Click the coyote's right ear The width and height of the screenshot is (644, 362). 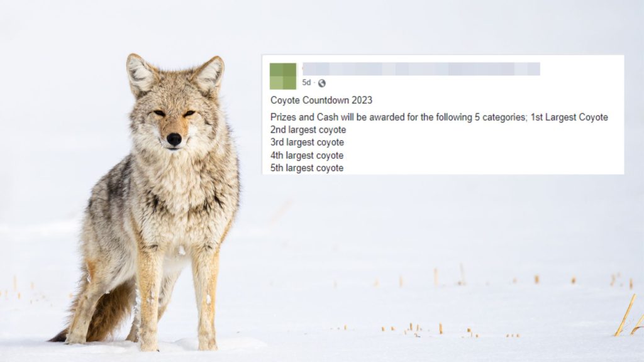tap(210, 75)
